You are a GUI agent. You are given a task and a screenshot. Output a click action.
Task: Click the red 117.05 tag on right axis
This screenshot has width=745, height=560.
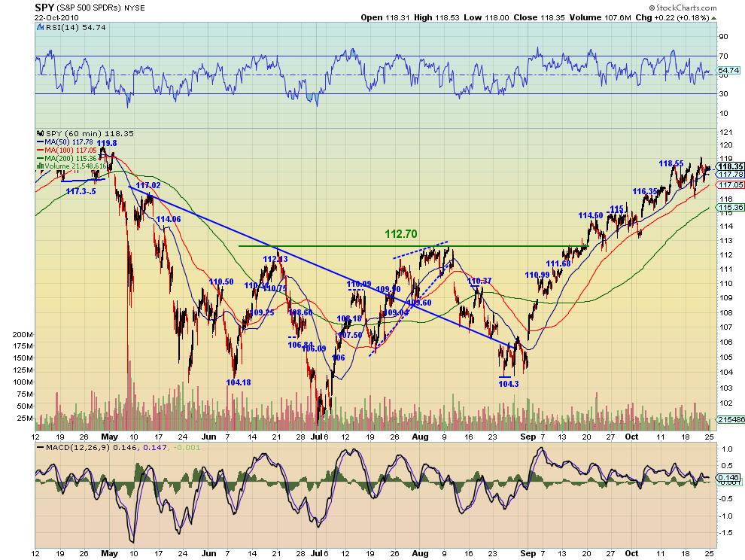click(x=731, y=185)
